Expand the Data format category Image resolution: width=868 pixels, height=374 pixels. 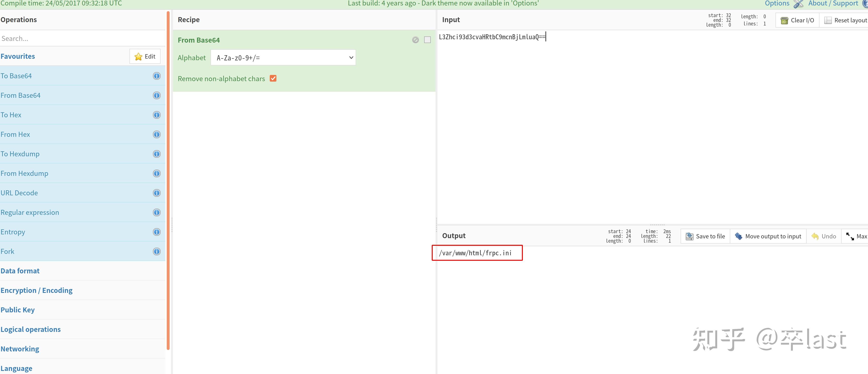20,271
